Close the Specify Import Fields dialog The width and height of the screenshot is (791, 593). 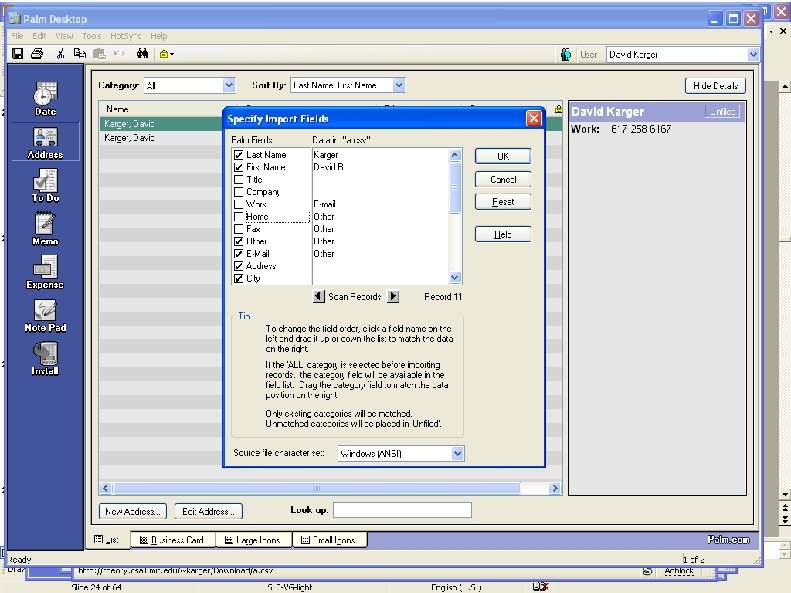click(x=534, y=118)
